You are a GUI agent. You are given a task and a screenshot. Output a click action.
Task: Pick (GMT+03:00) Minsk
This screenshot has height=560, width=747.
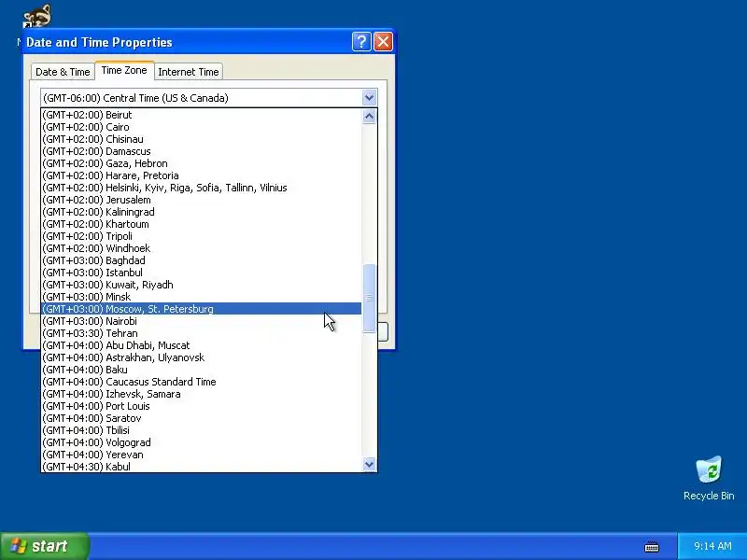pos(202,297)
